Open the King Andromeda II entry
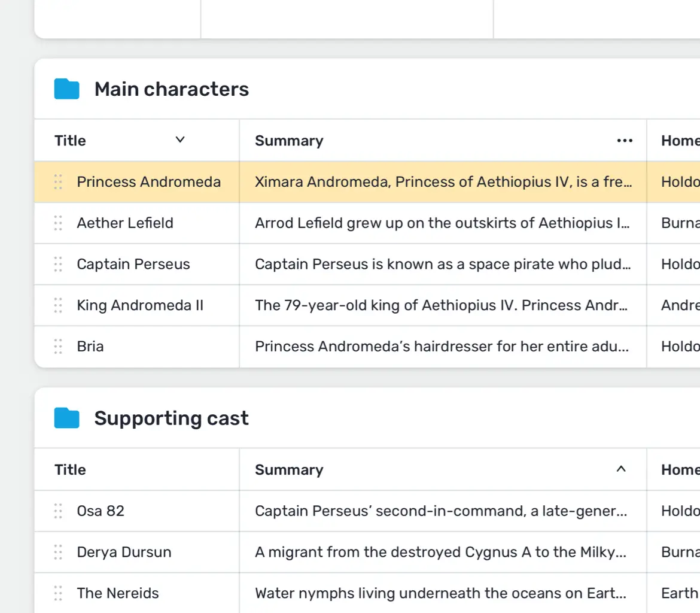Image resolution: width=700 pixels, height=613 pixels. [x=140, y=305]
